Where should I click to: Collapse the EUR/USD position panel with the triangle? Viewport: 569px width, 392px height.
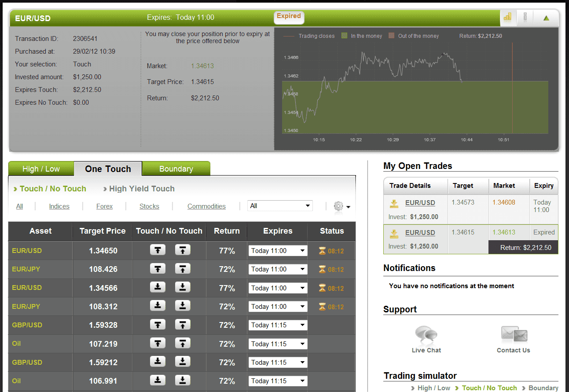(x=546, y=18)
